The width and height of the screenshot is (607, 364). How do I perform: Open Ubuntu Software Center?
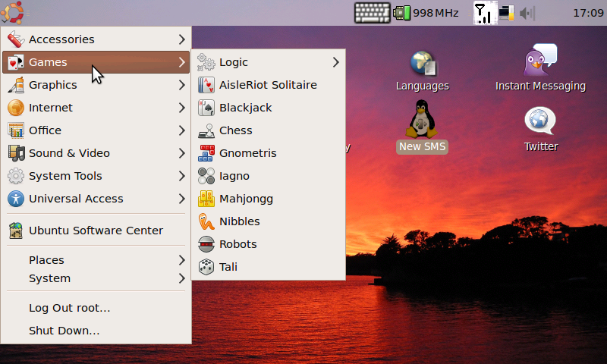pyautogui.click(x=96, y=231)
